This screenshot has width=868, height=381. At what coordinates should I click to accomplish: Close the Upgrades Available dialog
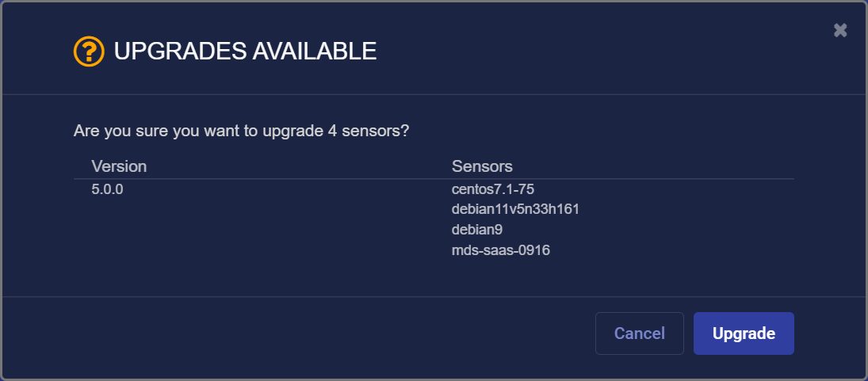point(840,30)
